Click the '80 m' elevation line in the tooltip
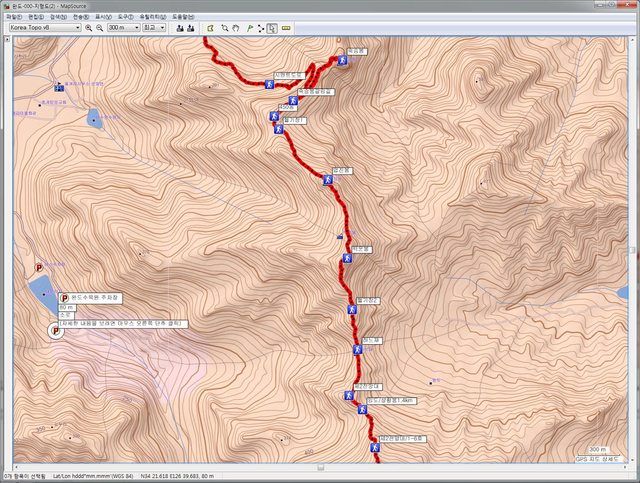The width and height of the screenshot is (640, 483). [x=67, y=307]
